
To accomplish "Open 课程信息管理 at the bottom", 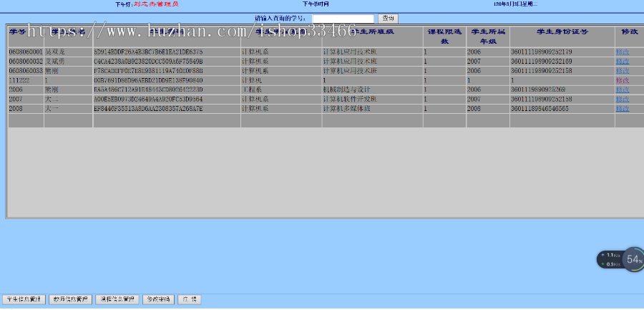I will 117,299.
